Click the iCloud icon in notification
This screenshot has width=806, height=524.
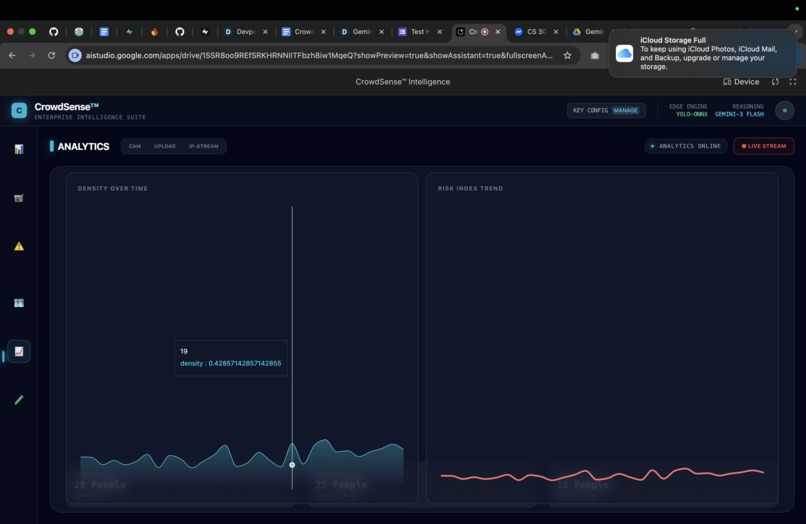(x=625, y=53)
